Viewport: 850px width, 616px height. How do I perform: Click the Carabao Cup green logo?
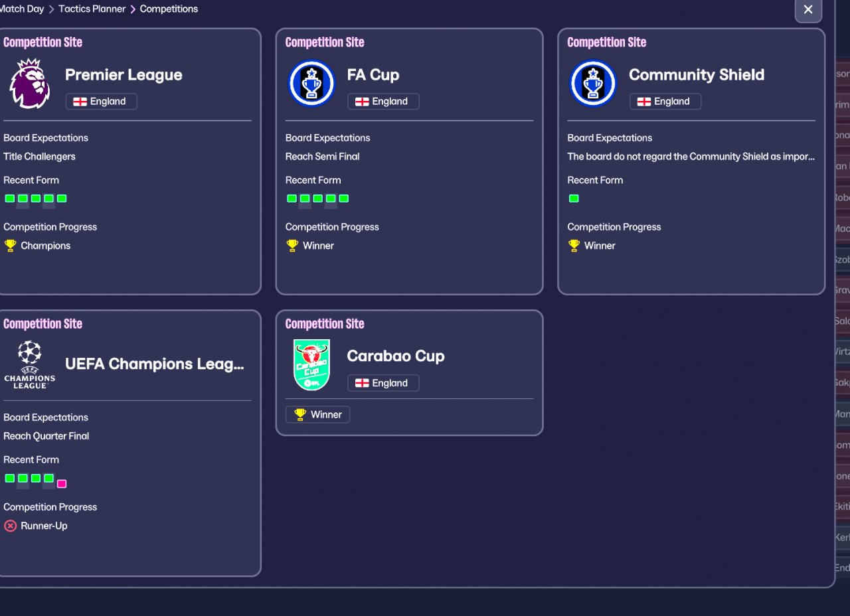[x=311, y=365]
